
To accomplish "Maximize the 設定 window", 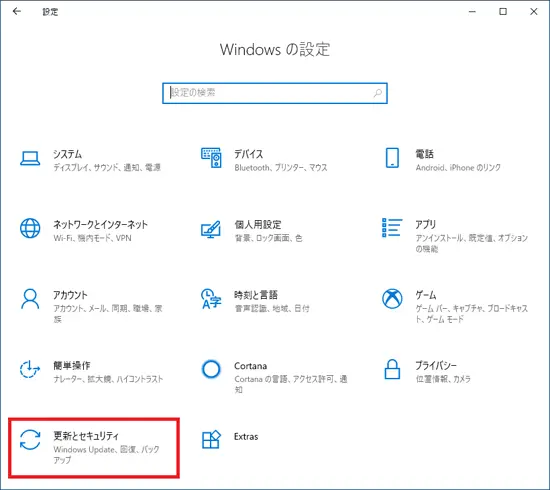I will click(503, 12).
